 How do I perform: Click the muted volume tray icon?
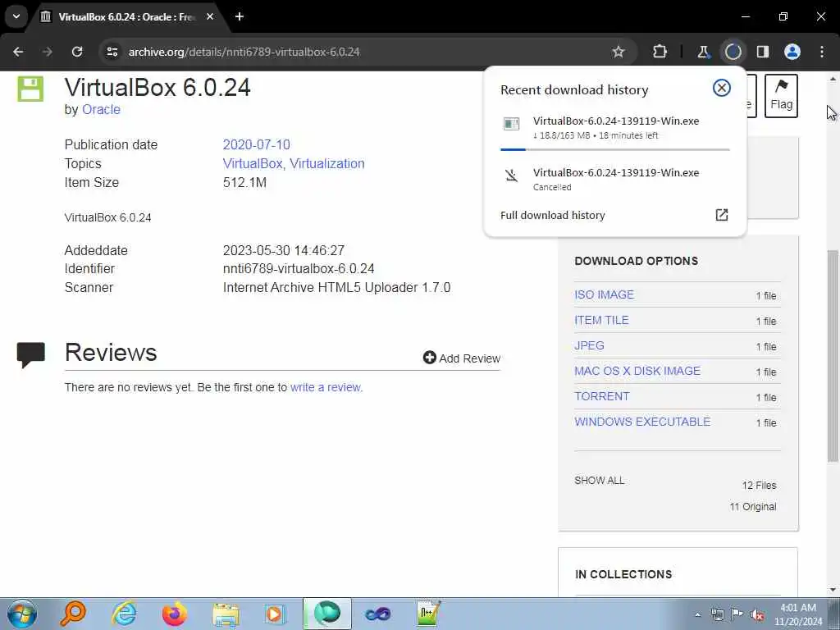[x=757, y=614]
